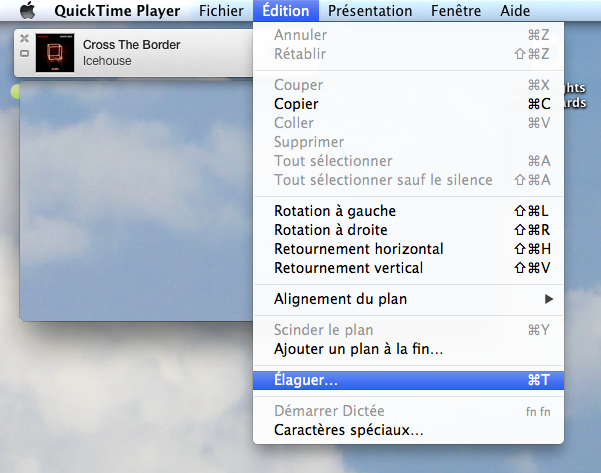Apply Retournement vertical

pyautogui.click(x=348, y=268)
